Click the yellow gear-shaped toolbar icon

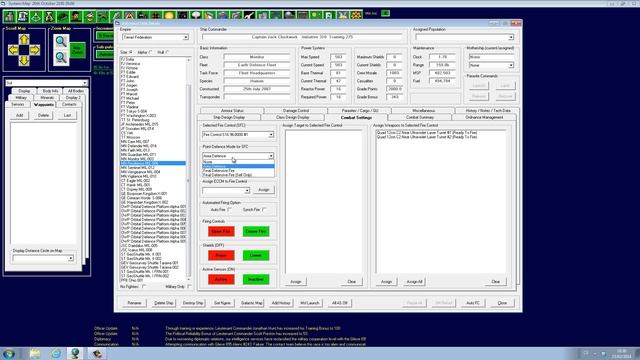coord(356,16)
